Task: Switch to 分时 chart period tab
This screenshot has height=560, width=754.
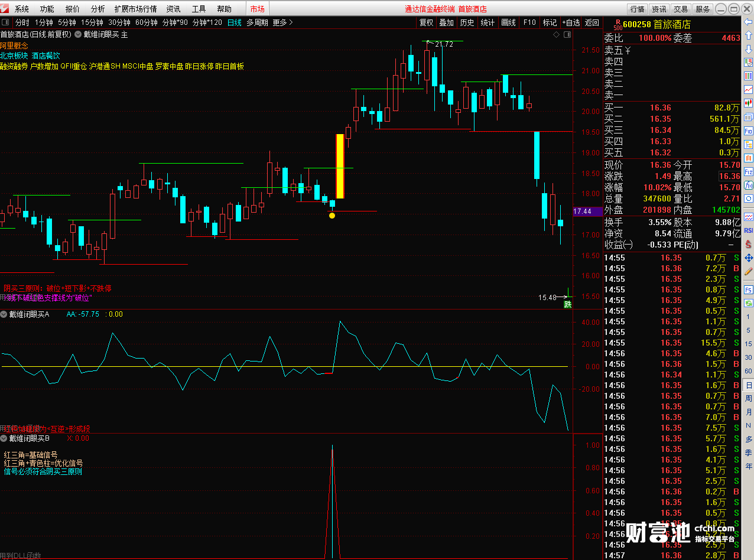Action: click(22, 22)
